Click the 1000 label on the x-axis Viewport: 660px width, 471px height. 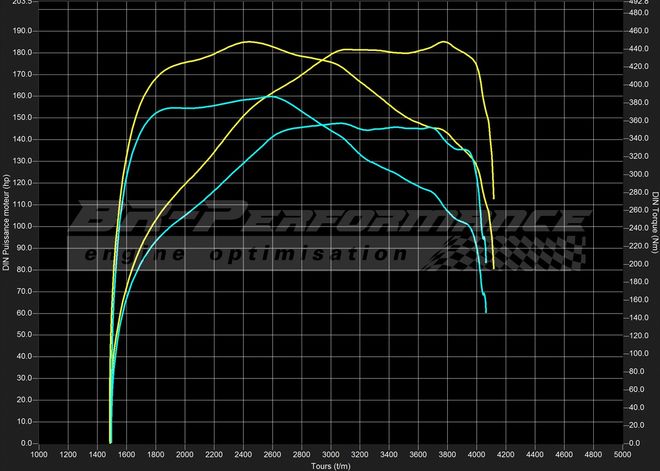[39, 455]
